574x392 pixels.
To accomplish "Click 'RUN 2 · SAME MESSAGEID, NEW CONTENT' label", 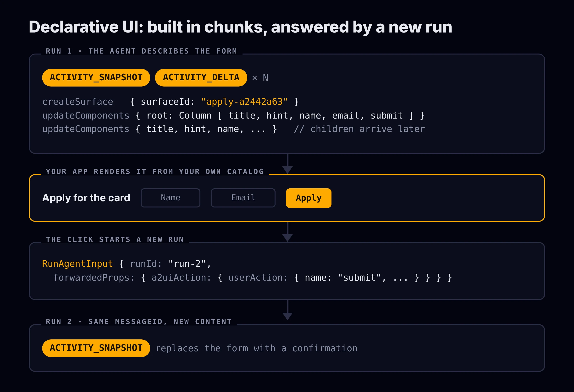I will click(x=139, y=322).
